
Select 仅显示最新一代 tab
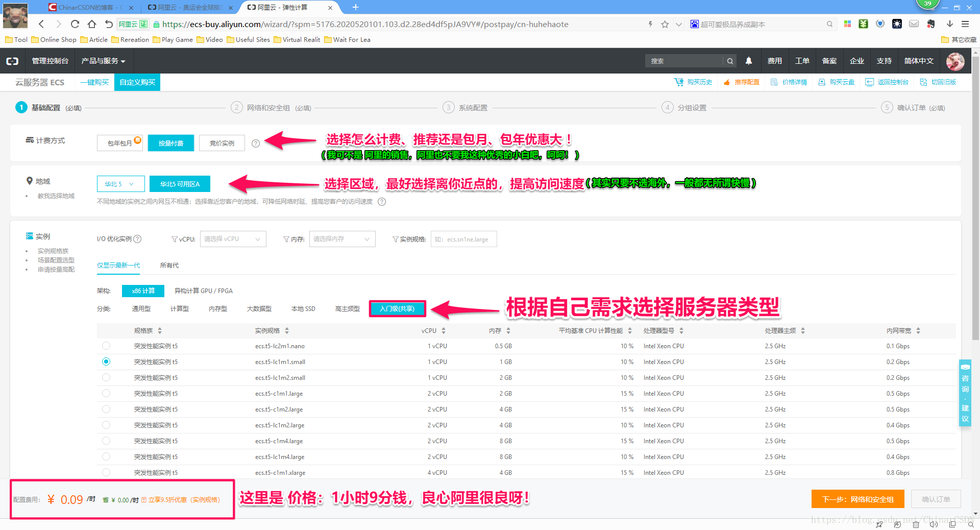click(118, 266)
